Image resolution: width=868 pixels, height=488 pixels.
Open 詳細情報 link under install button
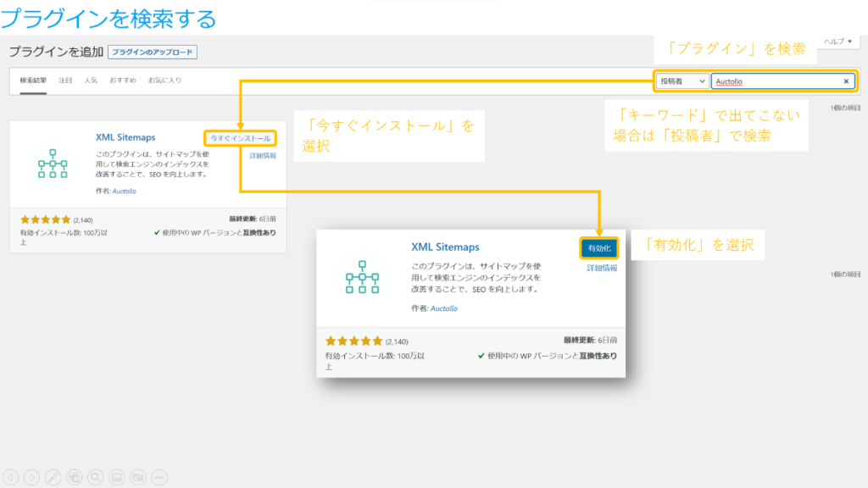(263, 156)
